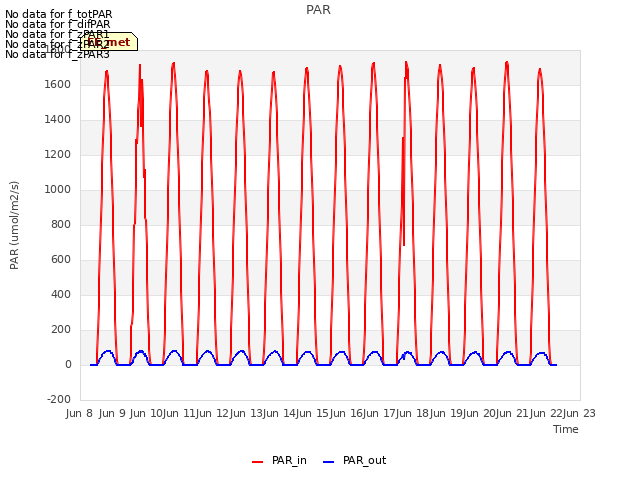Click the 'No data for f_difPAR' message

[x=58, y=24]
